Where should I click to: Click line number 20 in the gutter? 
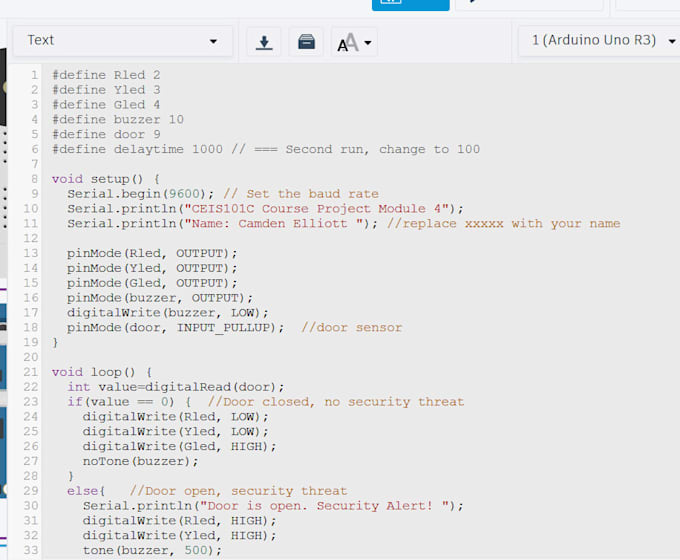point(31,357)
